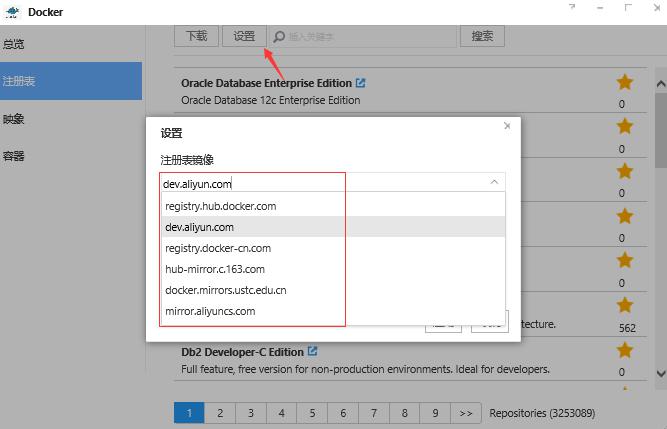Click the 搜索 search button
The height and width of the screenshot is (429, 667).
(x=482, y=36)
